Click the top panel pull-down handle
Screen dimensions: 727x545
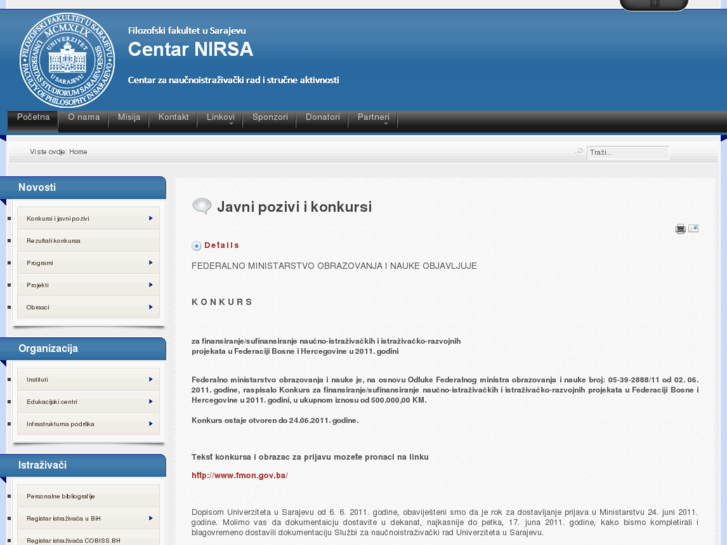click(653, 5)
